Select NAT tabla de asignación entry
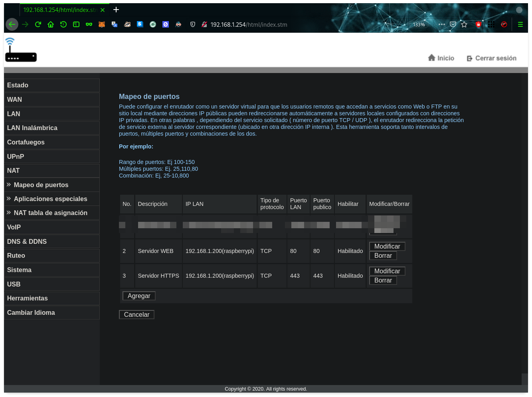 50,213
